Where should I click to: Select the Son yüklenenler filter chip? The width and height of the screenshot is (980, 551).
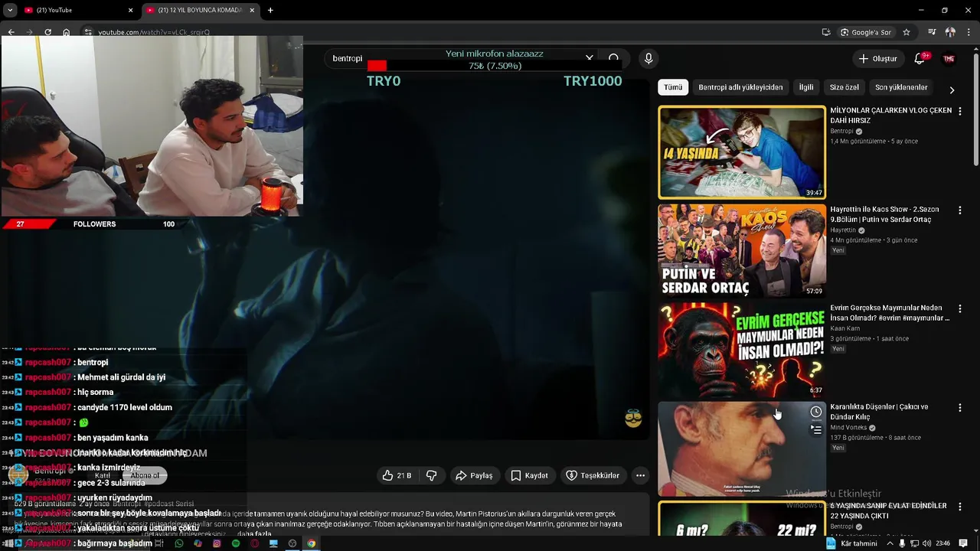901,87
